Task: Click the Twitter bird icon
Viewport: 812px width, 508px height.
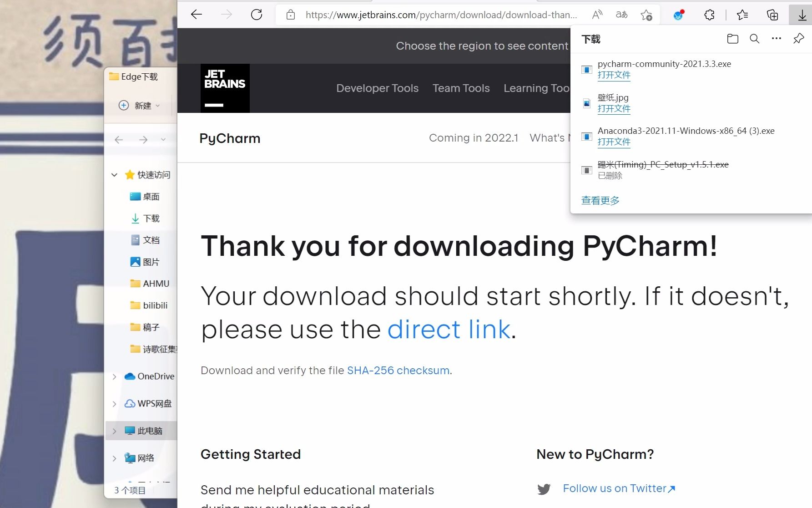Action: click(544, 489)
